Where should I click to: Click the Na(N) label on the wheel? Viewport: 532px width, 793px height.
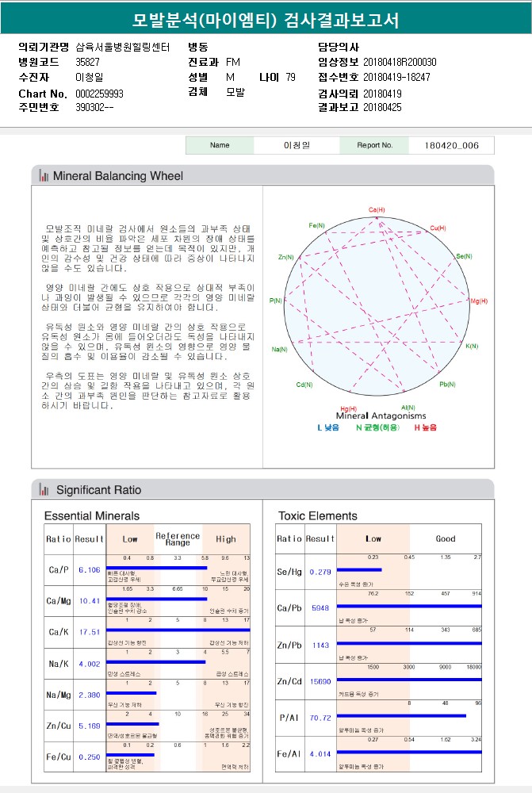click(279, 350)
